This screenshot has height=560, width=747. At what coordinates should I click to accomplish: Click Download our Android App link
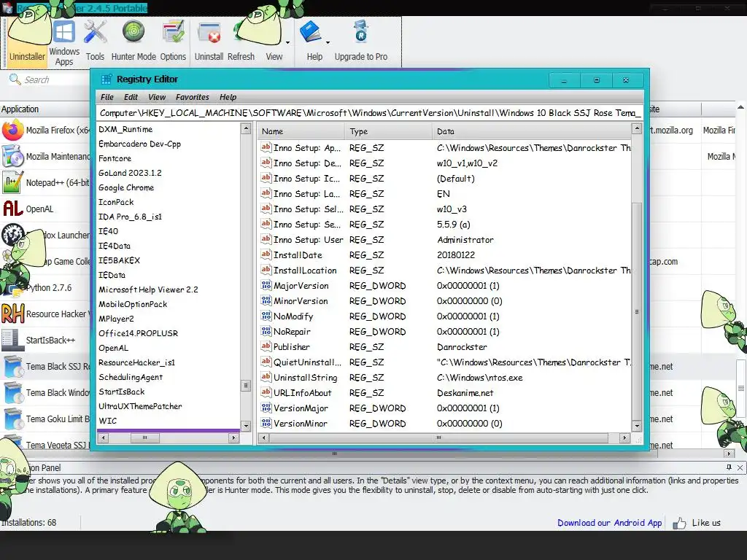click(609, 523)
